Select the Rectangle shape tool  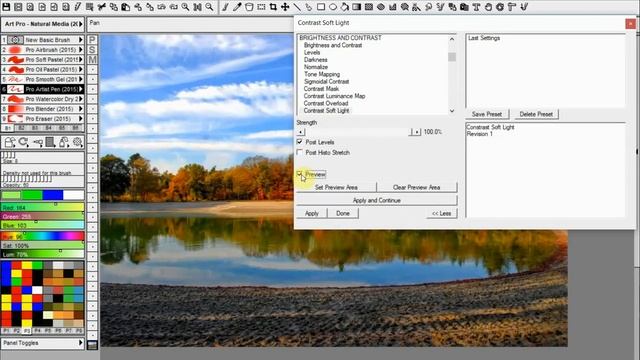pyautogui.click(x=321, y=7)
